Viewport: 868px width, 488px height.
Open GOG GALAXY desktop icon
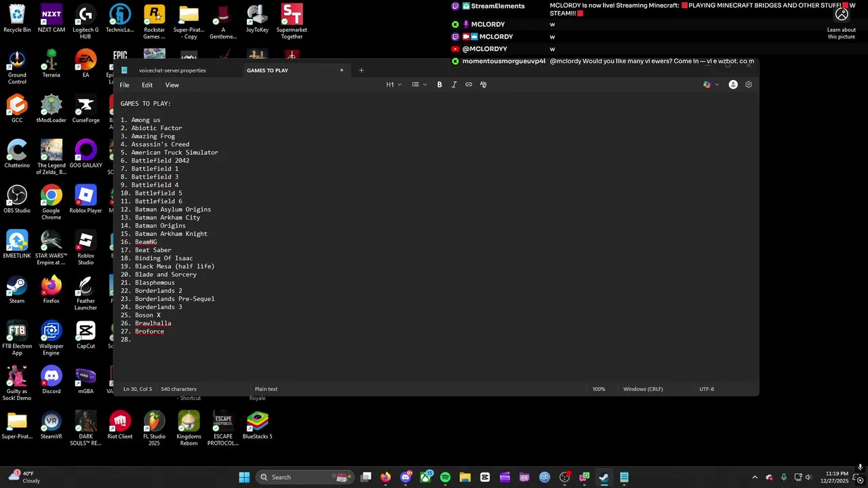tap(85, 155)
